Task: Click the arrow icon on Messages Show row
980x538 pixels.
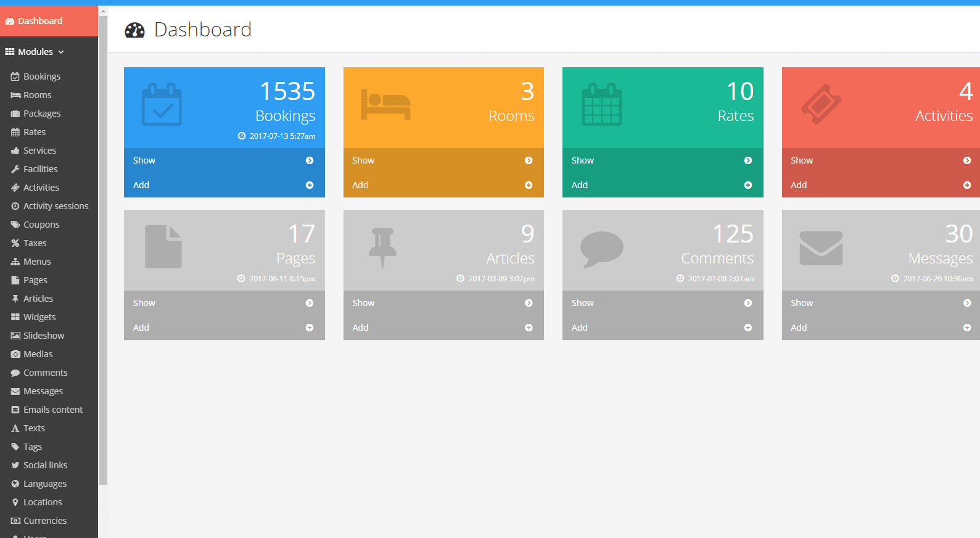Action: coord(967,303)
